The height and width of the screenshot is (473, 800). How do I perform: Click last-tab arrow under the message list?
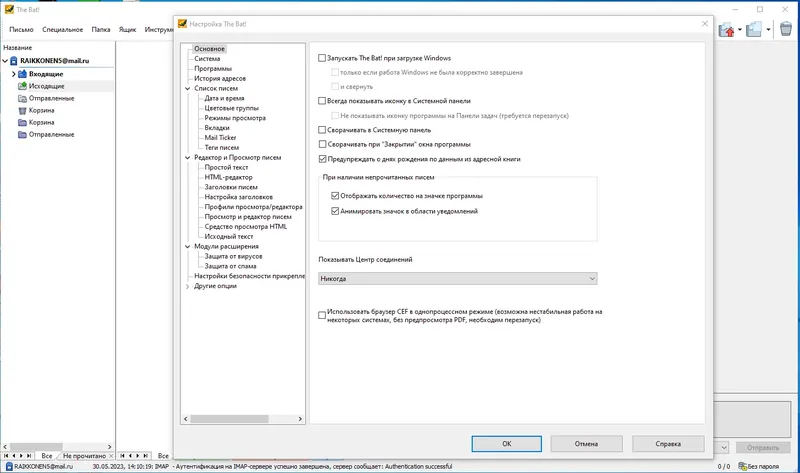pyautogui.click(x=145, y=456)
